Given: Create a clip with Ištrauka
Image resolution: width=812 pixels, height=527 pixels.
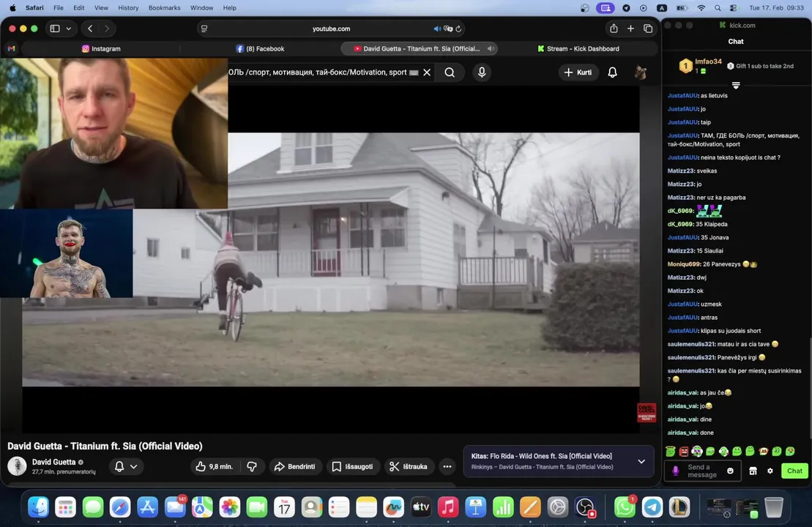Looking at the screenshot, I should tap(409, 466).
